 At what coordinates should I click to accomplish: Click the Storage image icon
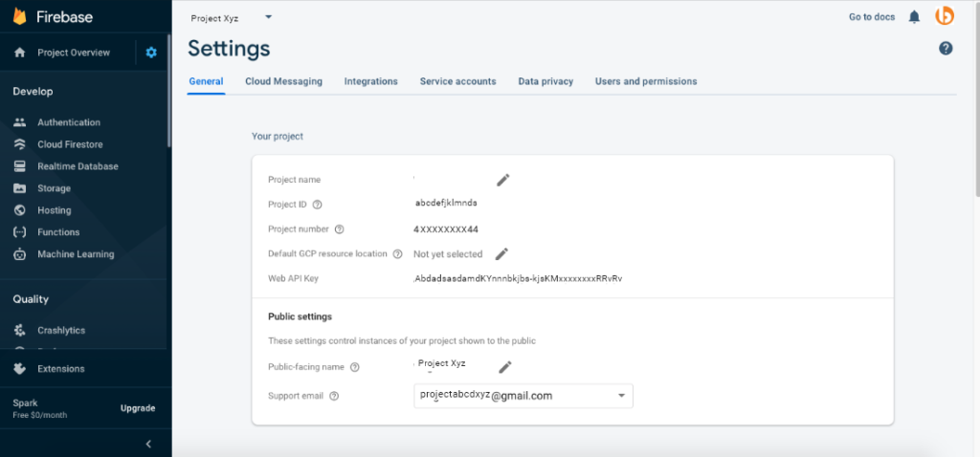coord(19,188)
